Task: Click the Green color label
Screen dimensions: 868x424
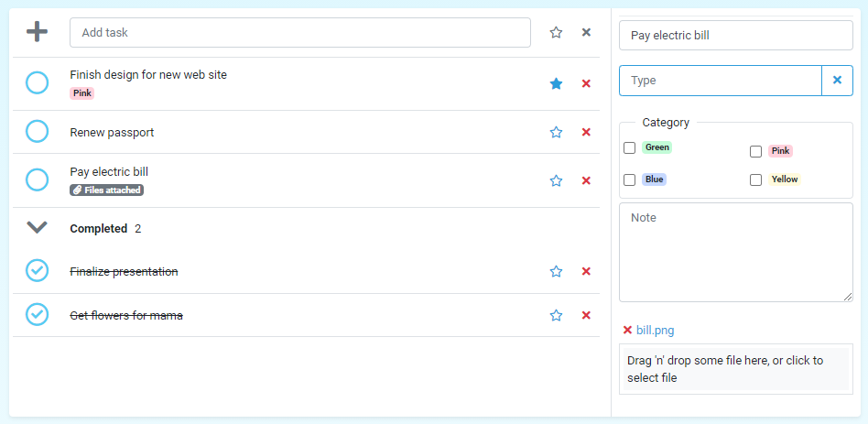Action: (657, 147)
